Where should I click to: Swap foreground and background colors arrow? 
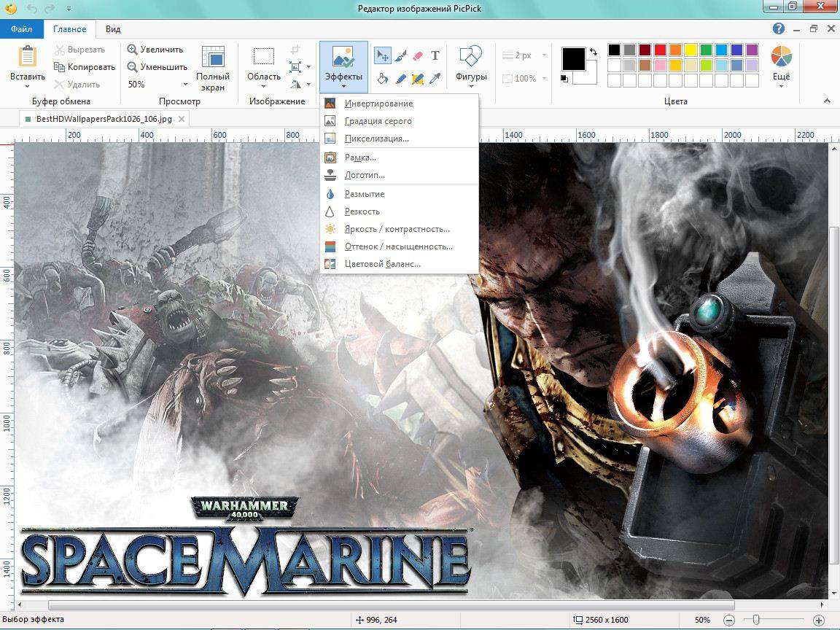pos(593,52)
